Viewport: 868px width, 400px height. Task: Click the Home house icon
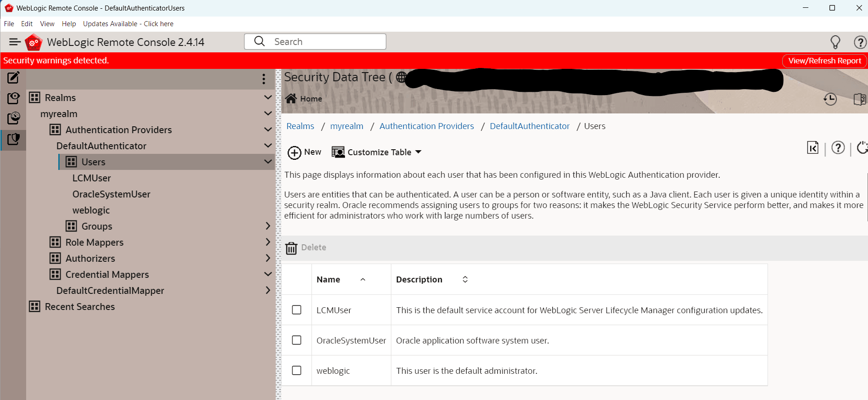coord(291,98)
